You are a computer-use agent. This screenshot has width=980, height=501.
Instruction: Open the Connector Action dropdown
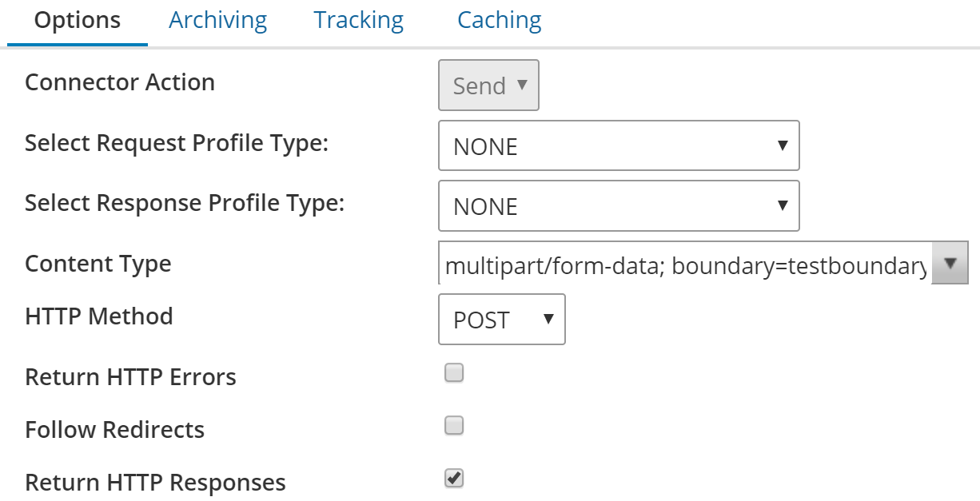(x=488, y=85)
